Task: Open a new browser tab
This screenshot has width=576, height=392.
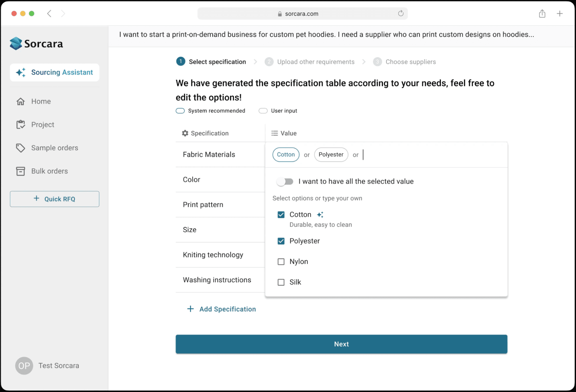Action: coord(560,13)
